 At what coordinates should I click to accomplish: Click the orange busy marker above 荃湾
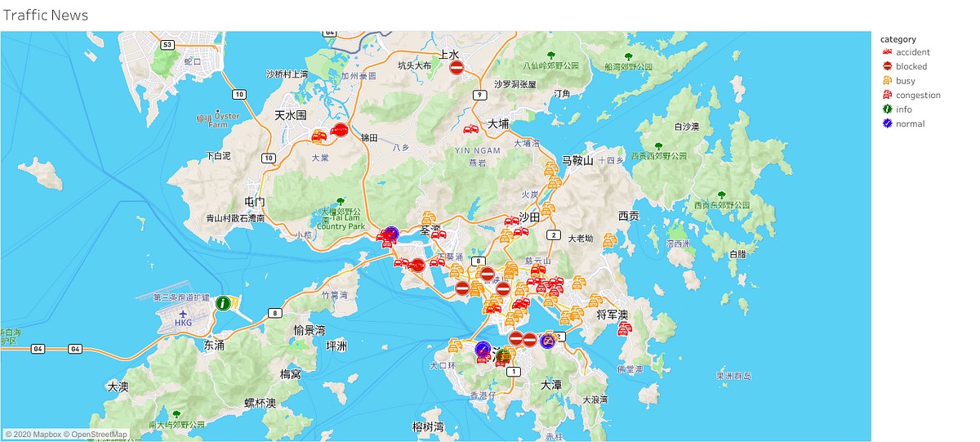pyautogui.click(x=427, y=217)
